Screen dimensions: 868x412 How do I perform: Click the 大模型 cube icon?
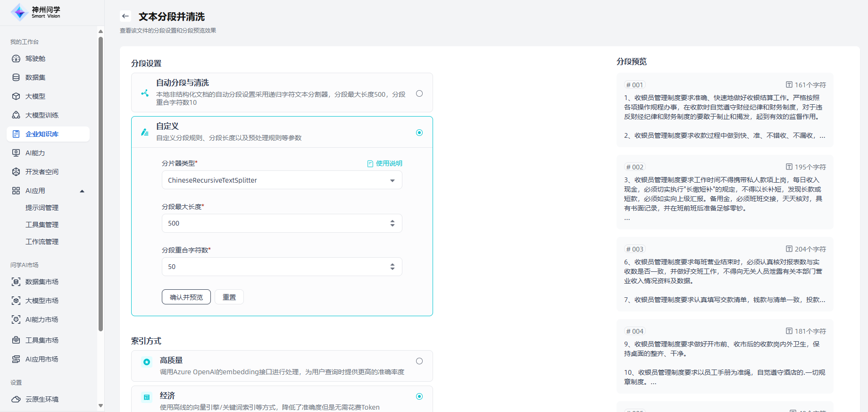click(16, 96)
